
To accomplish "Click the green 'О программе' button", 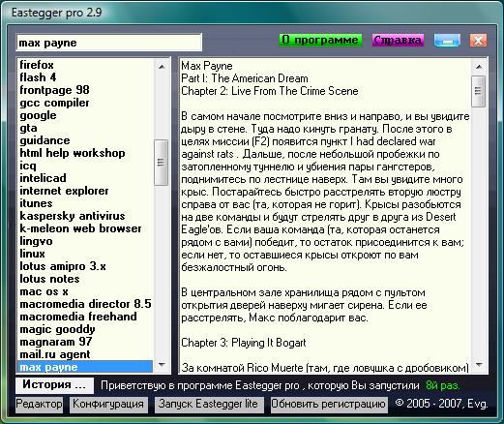I will (x=320, y=40).
